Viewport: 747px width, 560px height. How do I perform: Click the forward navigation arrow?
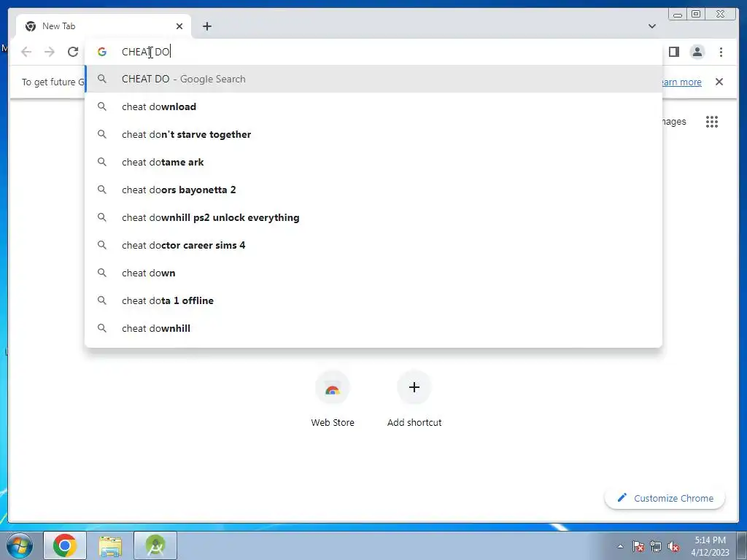point(50,52)
